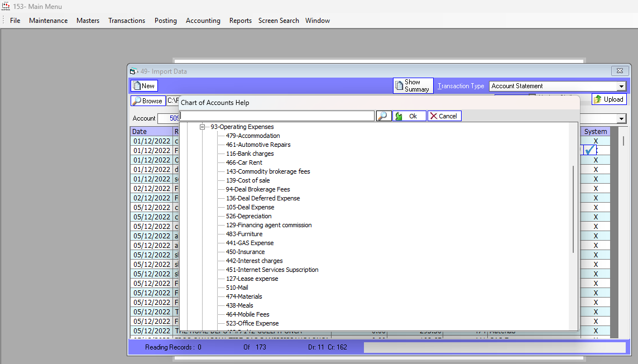Viewport: 638px width, 364px height.
Task: Focus the Chart of Accounts search field
Action: point(277,116)
